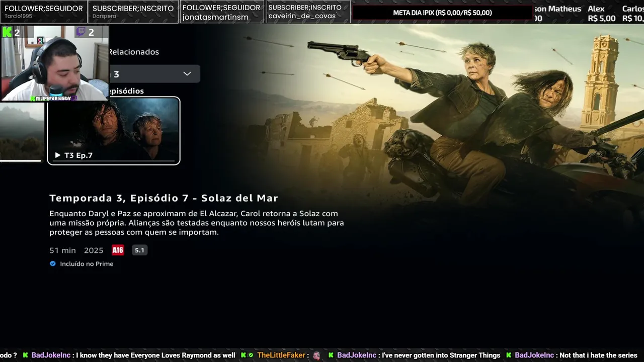Click the episode description text paragraph
The height and width of the screenshot is (362, 644).
[x=197, y=223]
